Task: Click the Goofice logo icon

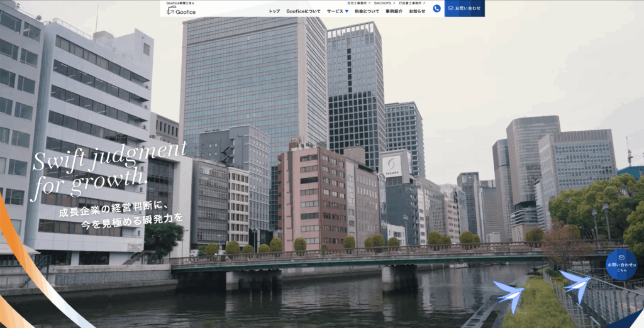Action: (x=170, y=11)
